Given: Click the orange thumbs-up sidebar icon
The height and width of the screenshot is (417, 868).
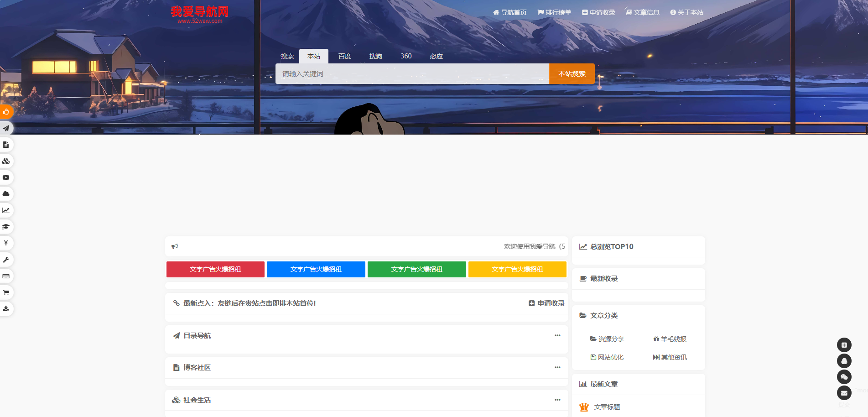Looking at the screenshot, I should pyautogui.click(x=6, y=112).
